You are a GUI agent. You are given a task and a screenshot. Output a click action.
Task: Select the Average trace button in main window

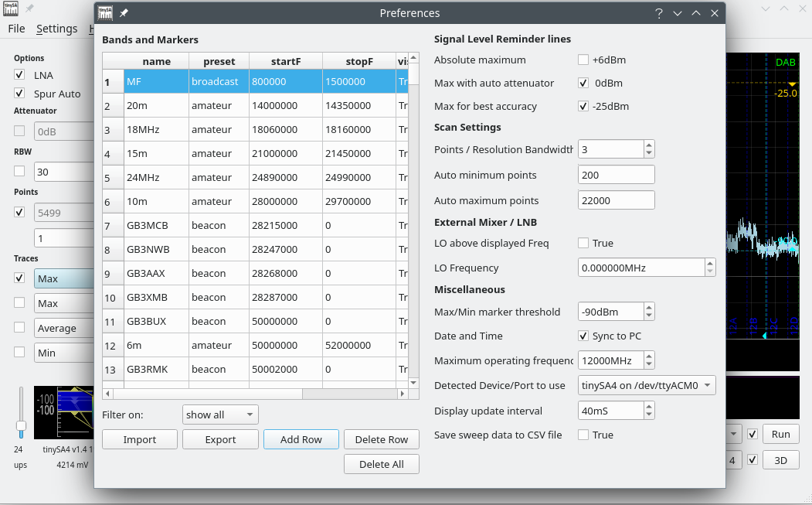point(64,328)
